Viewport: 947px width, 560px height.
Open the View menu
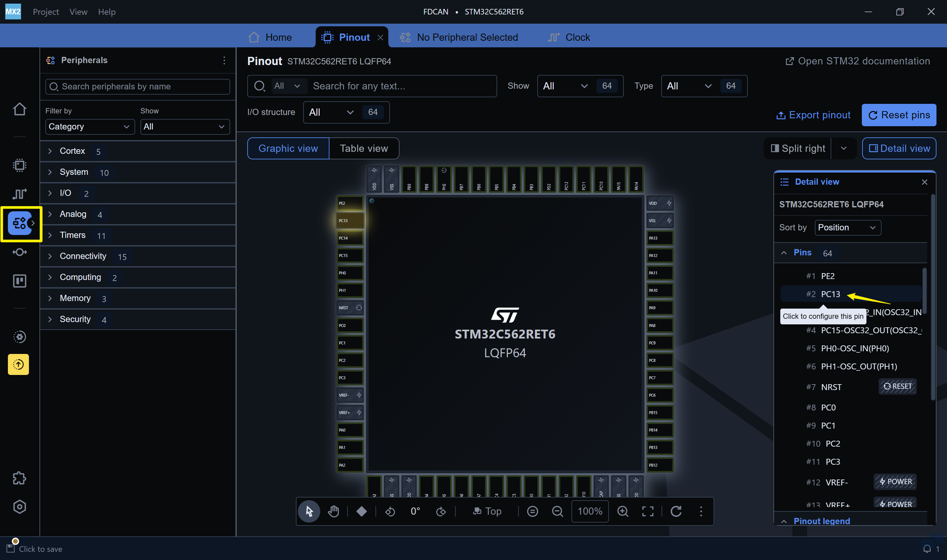[79, 12]
